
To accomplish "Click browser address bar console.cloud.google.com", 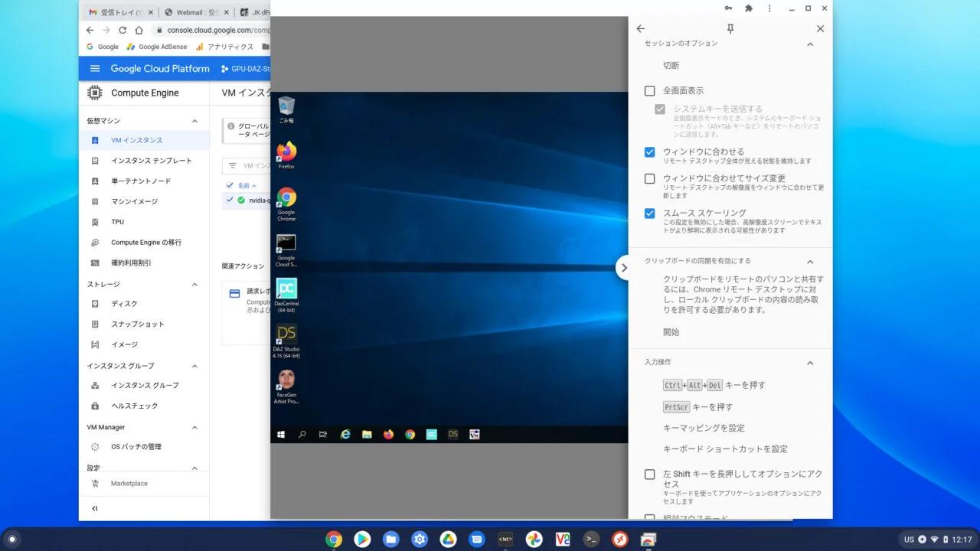I will [x=211, y=31].
